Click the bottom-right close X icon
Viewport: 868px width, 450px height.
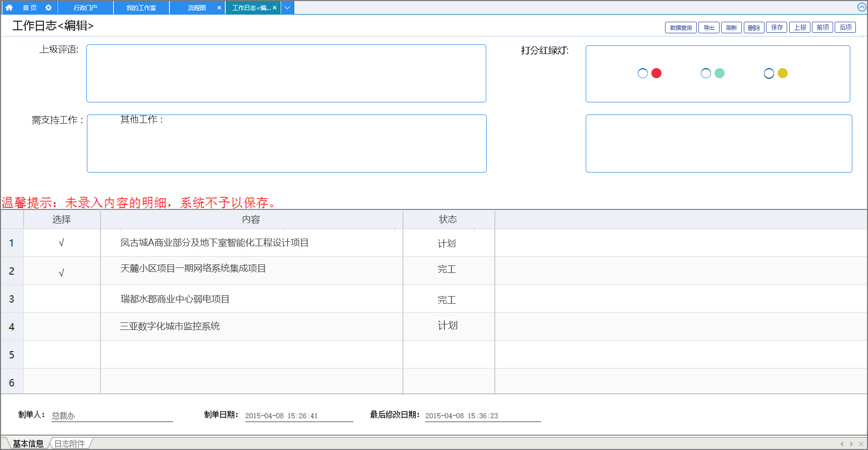coord(861,444)
